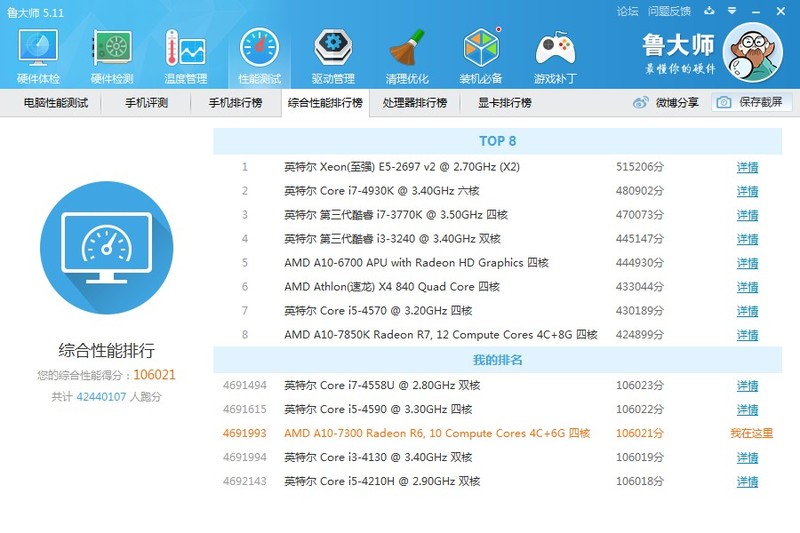Open 详情 for i3-3240 row
The height and width of the screenshot is (533, 800).
tap(747, 239)
